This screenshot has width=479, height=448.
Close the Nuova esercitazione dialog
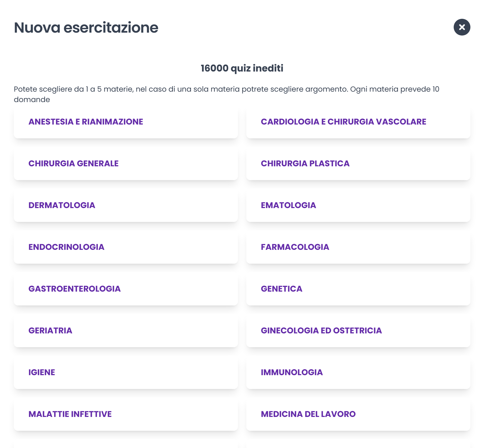462,27
